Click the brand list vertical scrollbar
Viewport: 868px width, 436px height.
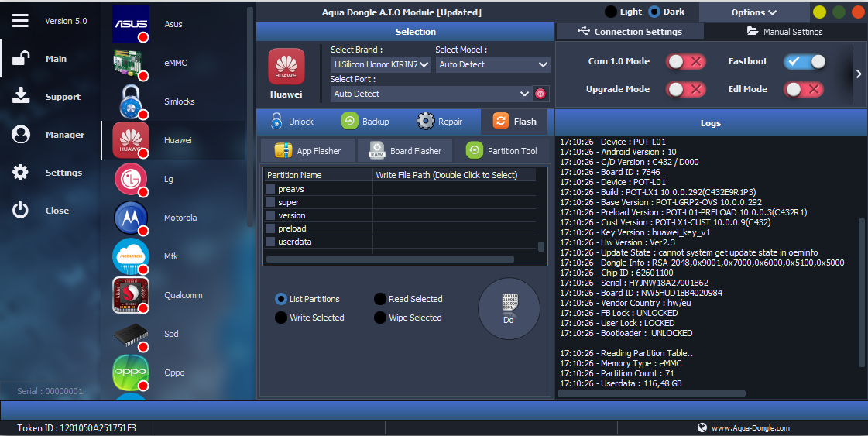pos(249,116)
